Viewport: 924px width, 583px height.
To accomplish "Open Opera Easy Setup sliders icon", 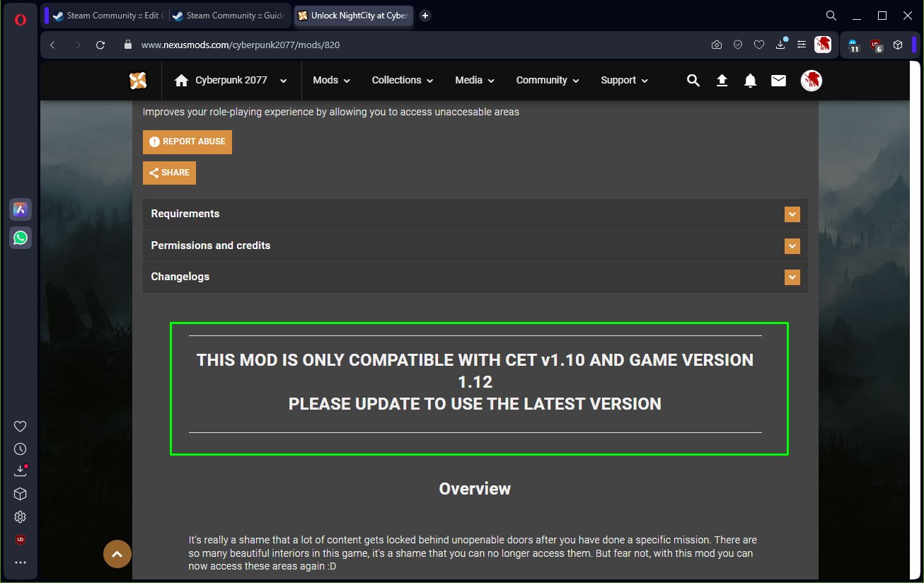I will 802,45.
